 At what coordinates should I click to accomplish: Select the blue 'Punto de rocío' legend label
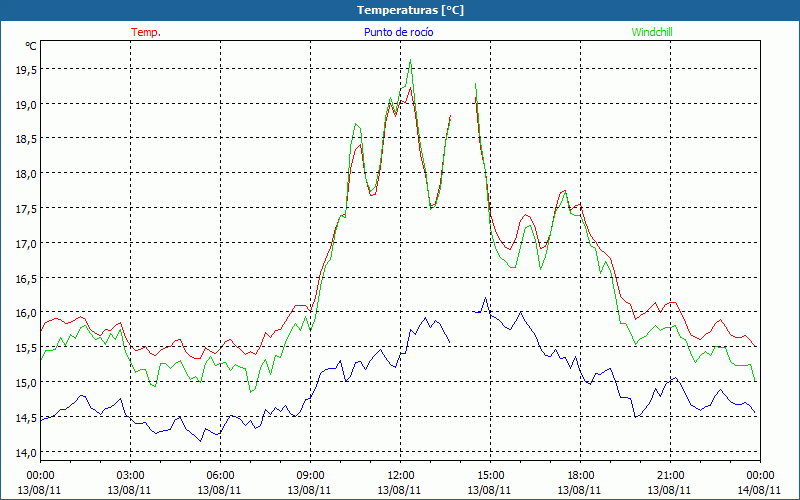398,32
